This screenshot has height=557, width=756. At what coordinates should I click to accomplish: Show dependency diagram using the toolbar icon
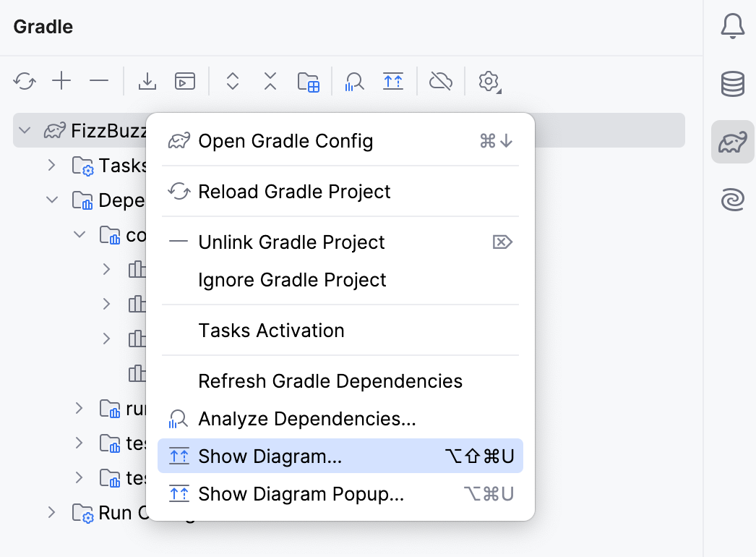393,81
